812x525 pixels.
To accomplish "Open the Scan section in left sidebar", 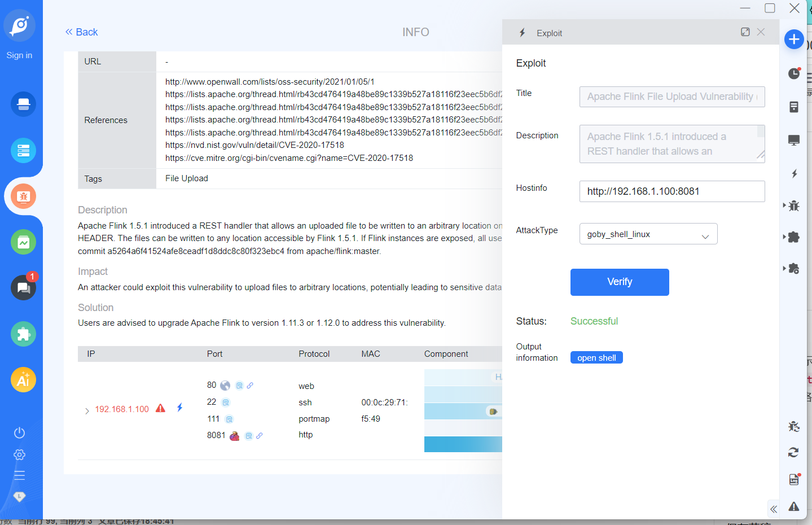I will 23,104.
